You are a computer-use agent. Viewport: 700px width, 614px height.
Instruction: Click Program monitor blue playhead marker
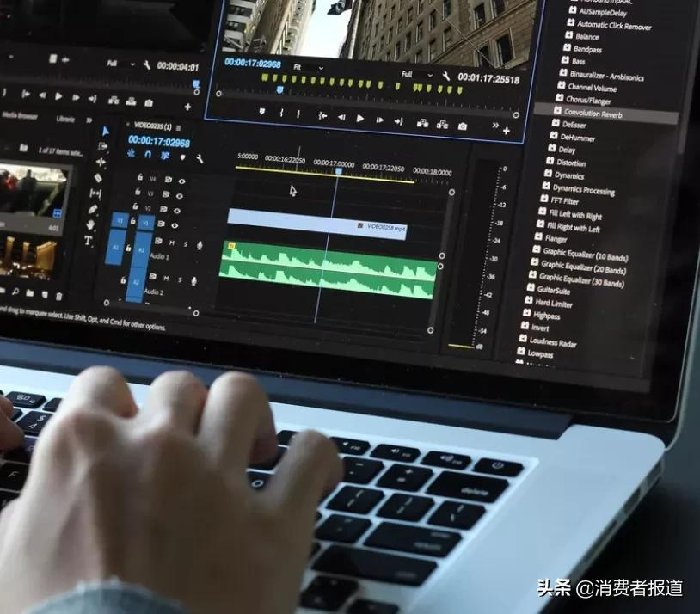click(279, 89)
